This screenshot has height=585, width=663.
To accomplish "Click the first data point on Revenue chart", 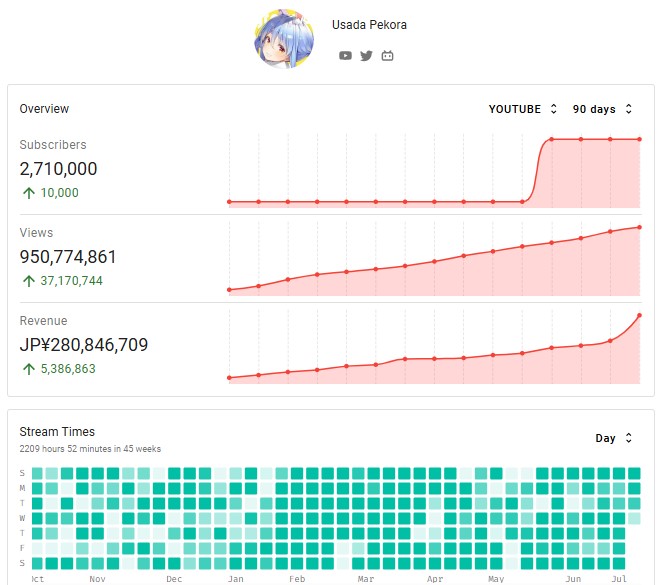I will 229,377.
